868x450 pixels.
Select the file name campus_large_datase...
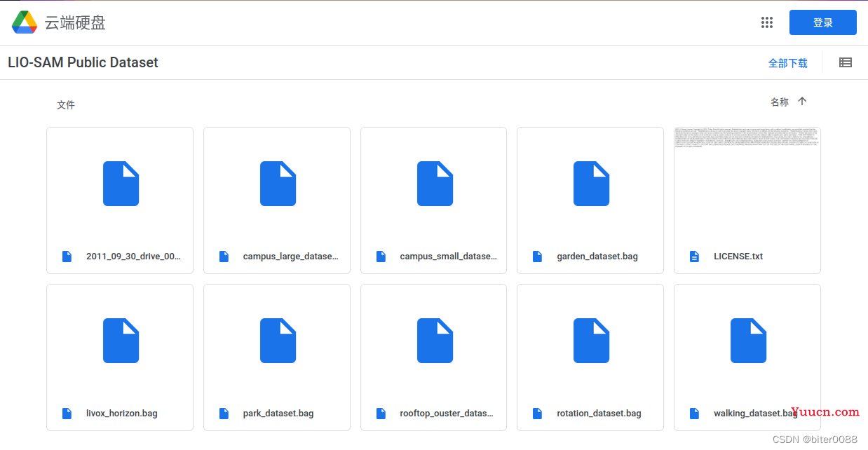291,257
